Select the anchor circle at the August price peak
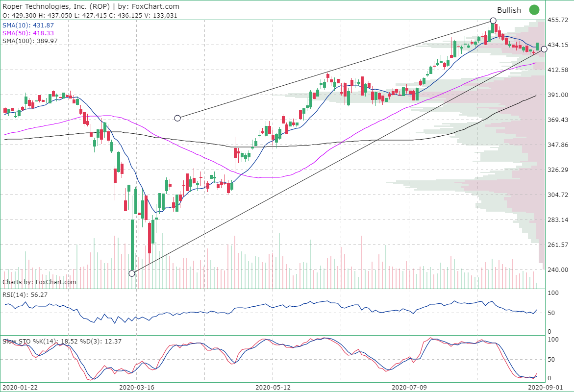 coord(493,21)
